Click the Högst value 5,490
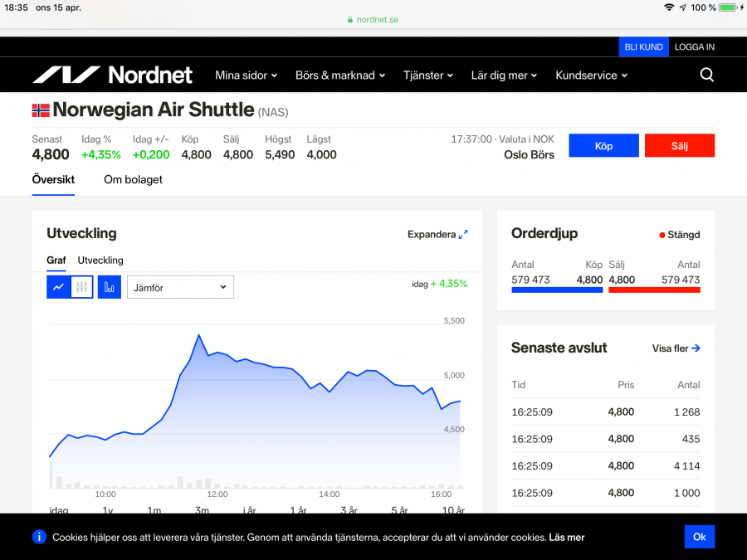The height and width of the screenshot is (560, 747). 280,155
